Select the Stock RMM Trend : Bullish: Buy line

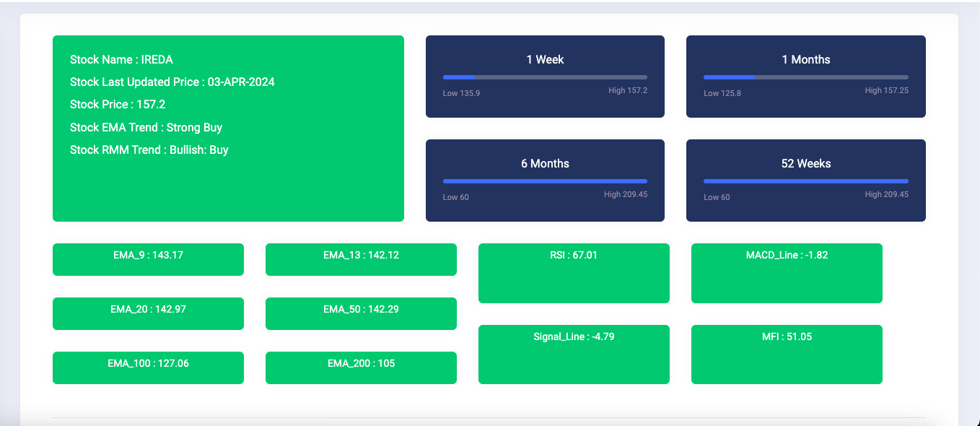point(149,149)
